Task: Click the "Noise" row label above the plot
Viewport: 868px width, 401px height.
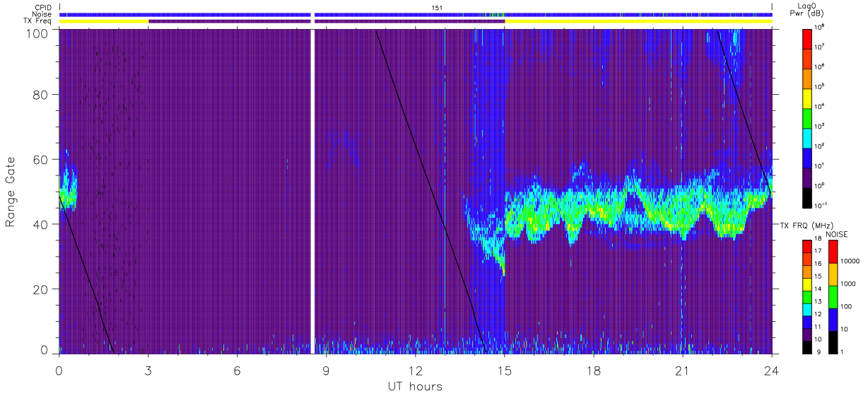Action: [x=43, y=14]
